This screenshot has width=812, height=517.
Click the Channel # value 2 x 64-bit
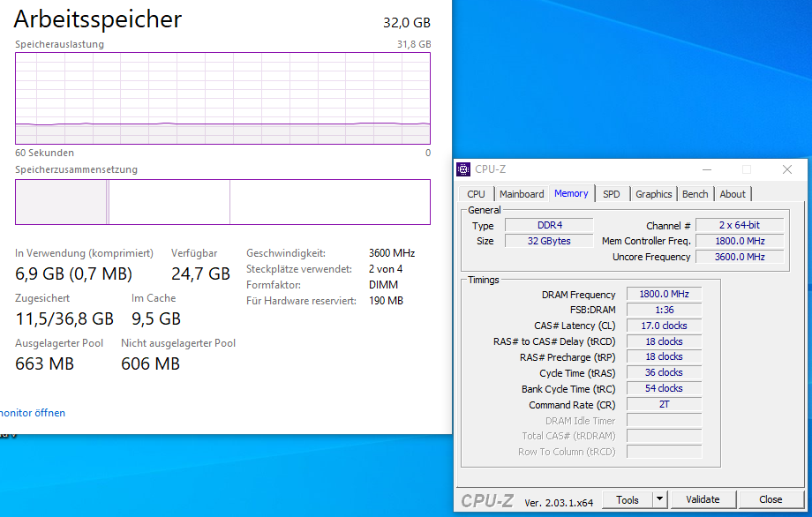[740, 225]
